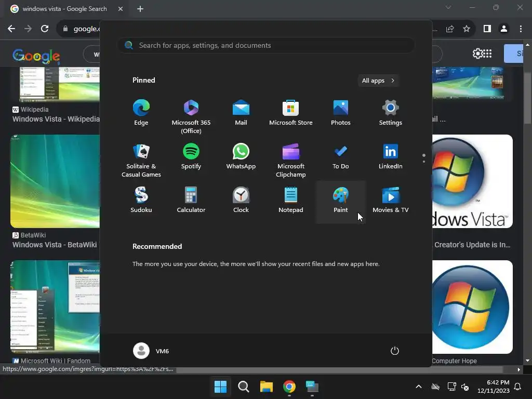
Task: Expand All apps list
Action: point(378,81)
